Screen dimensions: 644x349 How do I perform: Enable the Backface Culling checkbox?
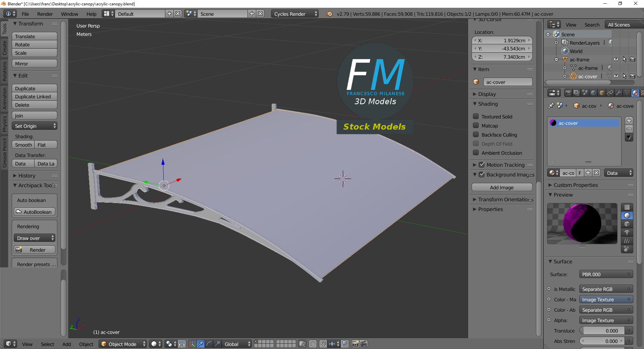476,135
